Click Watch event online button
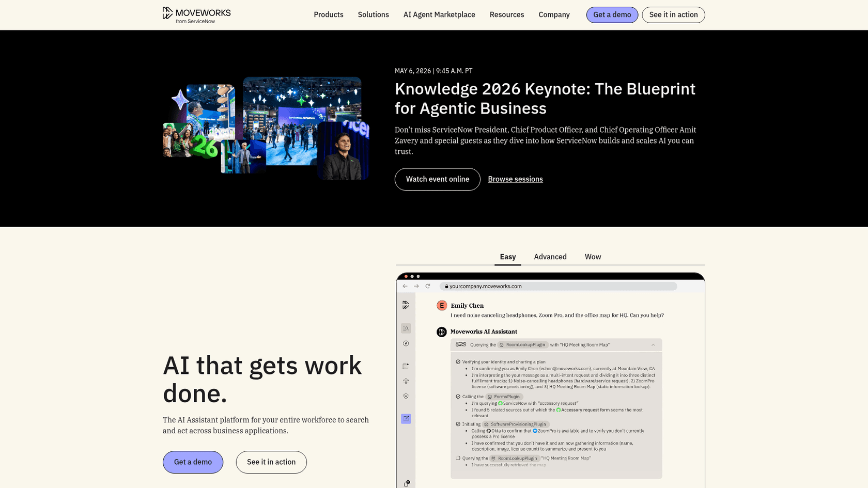The width and height of the screenshot is (868, 488). click(438, 179)
